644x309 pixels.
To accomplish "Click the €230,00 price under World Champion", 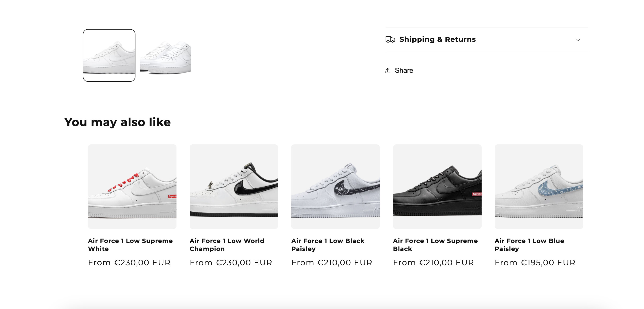I will (244, 263).
